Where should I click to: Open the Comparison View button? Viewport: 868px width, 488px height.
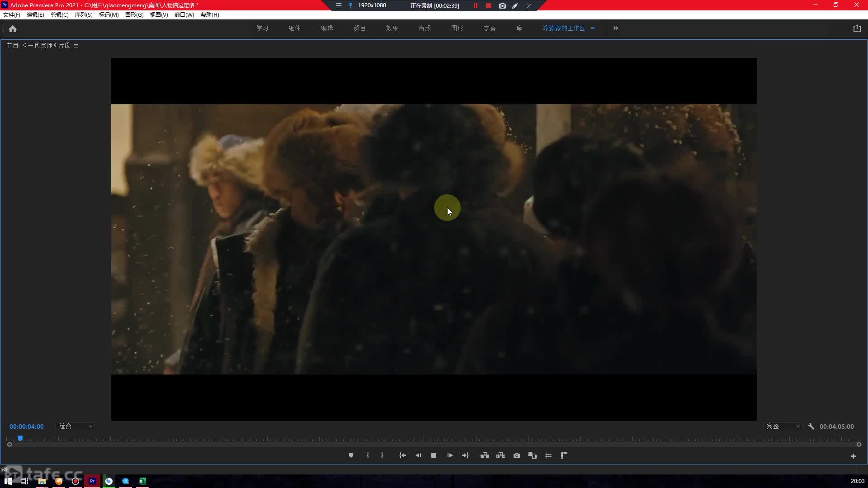[x=532, y=455]
